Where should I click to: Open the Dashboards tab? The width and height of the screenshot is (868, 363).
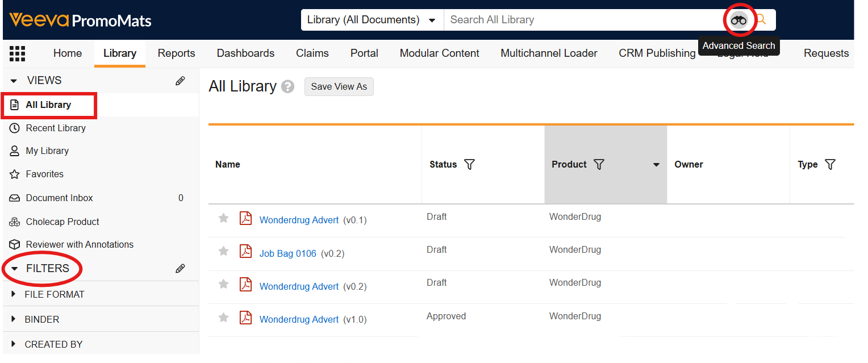click(245, 53)
